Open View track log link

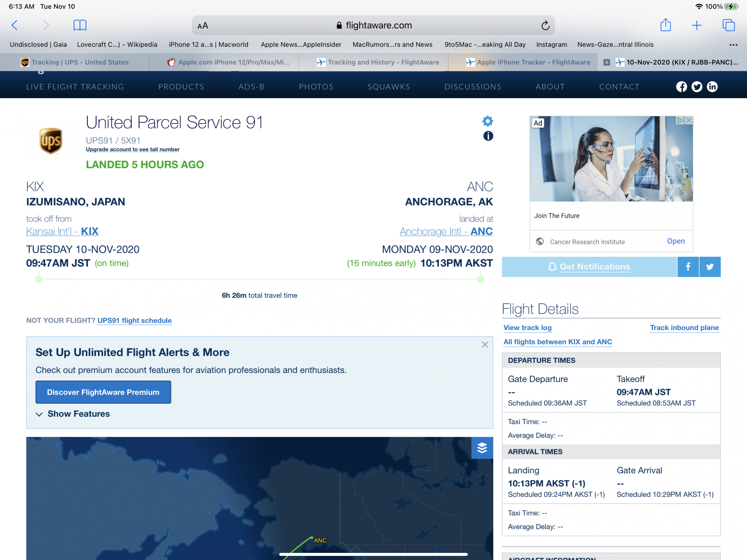point(527,327)
